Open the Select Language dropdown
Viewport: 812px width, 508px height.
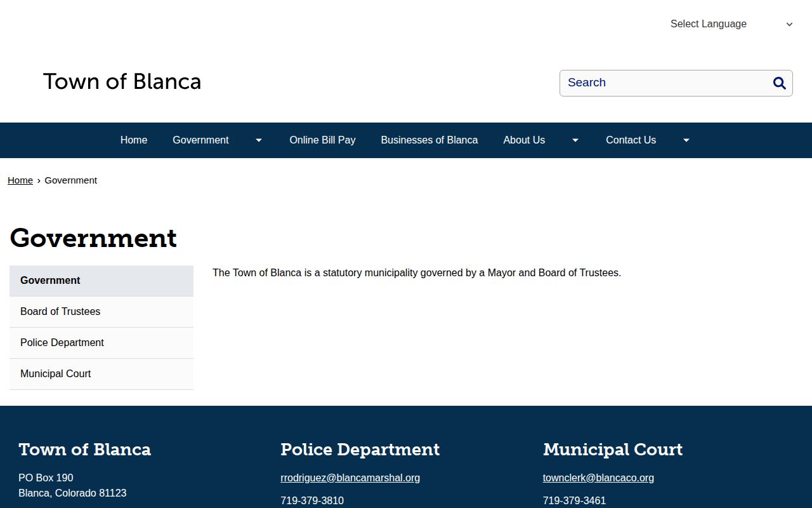pyautogui.click(x=731, y=24)
